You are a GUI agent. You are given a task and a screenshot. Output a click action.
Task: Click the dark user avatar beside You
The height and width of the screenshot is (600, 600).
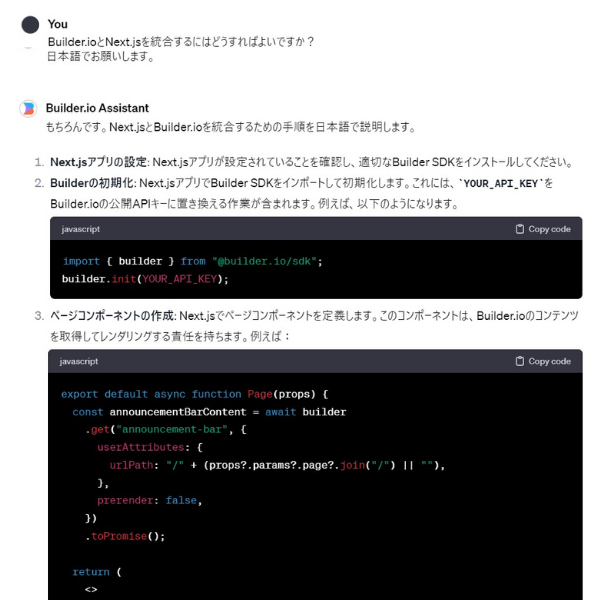point(30,25)
